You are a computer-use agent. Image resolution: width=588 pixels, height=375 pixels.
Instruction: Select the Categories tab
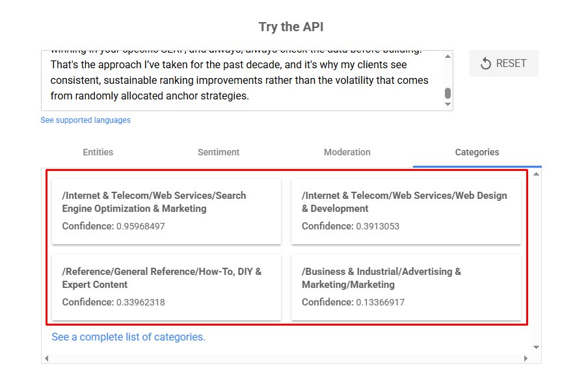coord(477,152)
